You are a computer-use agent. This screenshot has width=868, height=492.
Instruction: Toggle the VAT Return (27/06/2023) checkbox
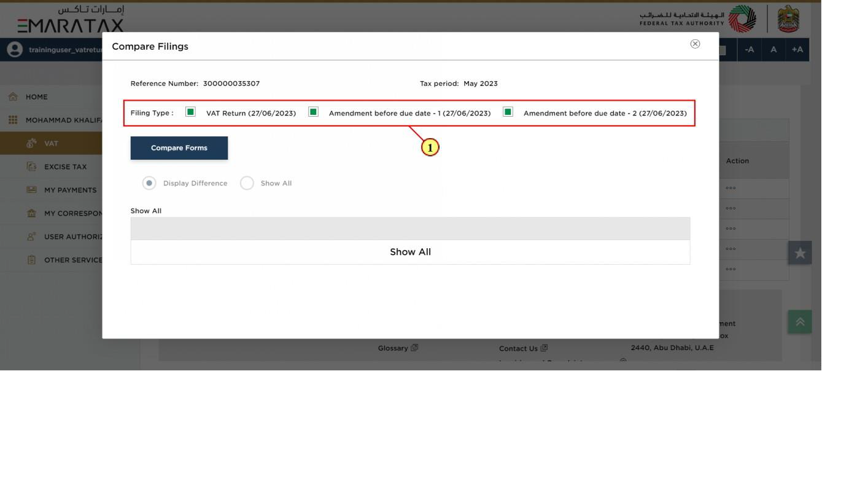point(190,112)
